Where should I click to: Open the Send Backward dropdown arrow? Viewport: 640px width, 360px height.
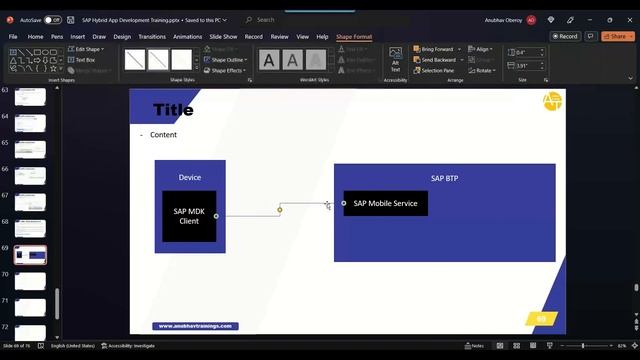click(462, 60)
